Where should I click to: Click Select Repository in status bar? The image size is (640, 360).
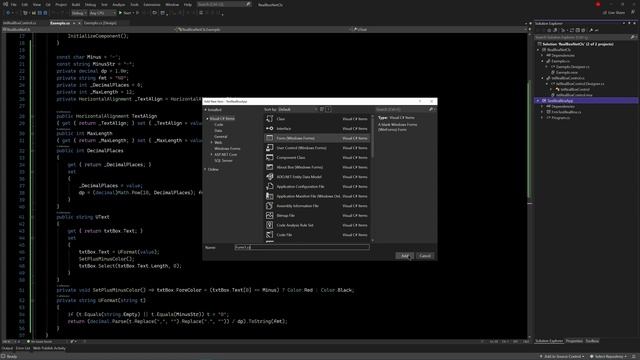point(608,356)
